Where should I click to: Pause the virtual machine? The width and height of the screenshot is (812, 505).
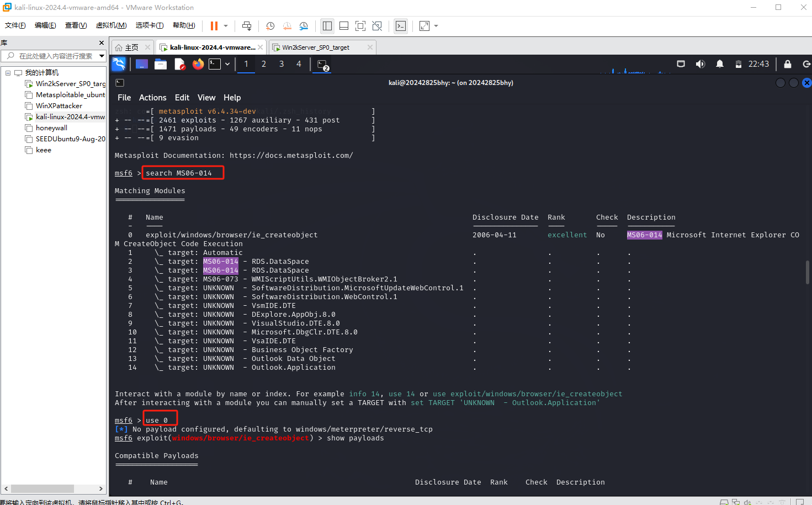(x=214, y=26)
